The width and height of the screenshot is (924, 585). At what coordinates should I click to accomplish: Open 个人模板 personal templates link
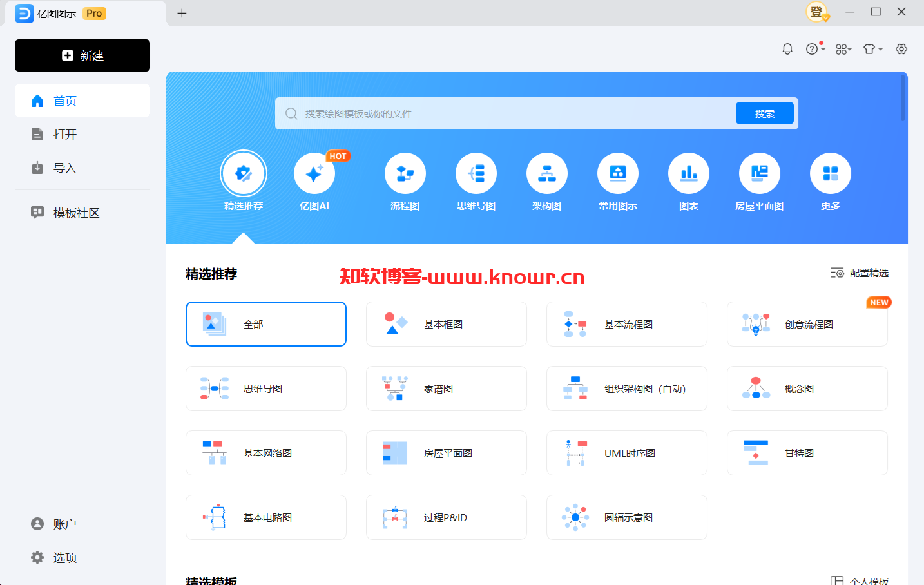[860, 580]
